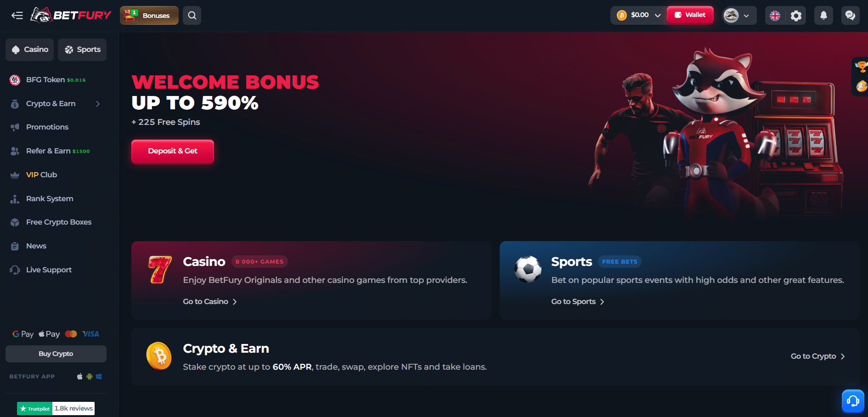This screenshot has width=868, height=417.
Task: Open the Wallet button
Action: [x=690, y=15]
